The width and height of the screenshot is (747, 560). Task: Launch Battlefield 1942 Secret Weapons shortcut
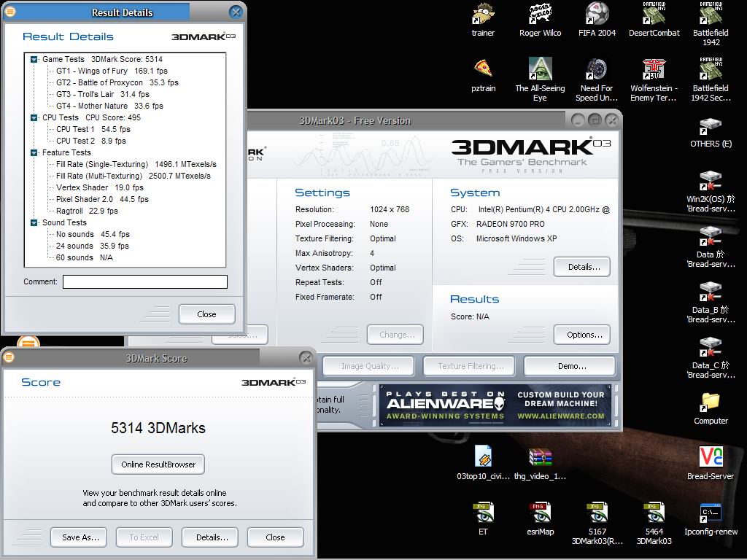[711, 79]
